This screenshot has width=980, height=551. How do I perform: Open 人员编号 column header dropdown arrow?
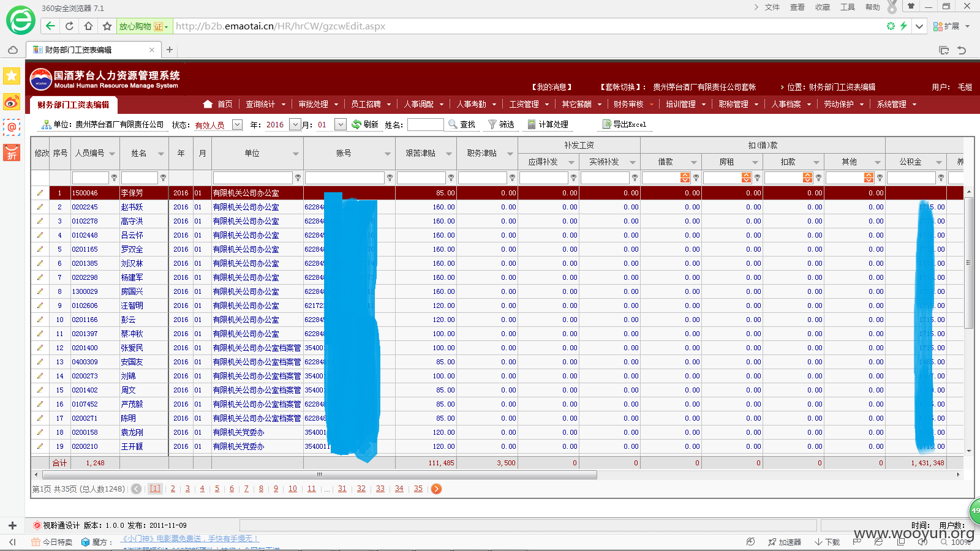click(112, 154)
